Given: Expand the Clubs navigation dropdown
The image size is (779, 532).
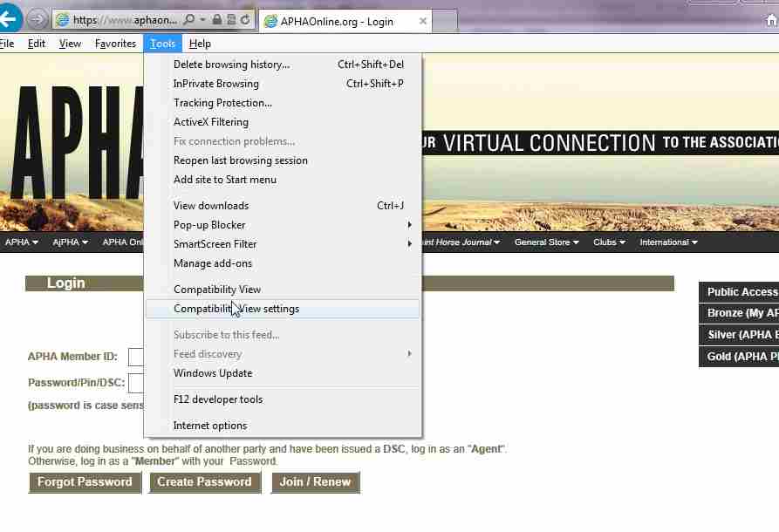Looking at the screenshot, I should 609,242.
